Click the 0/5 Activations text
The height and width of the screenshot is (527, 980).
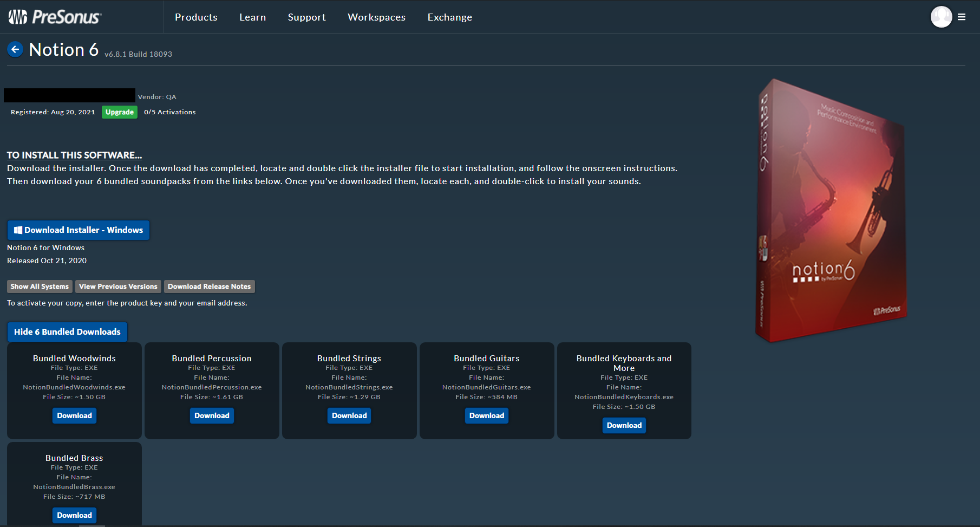(170, 112)
